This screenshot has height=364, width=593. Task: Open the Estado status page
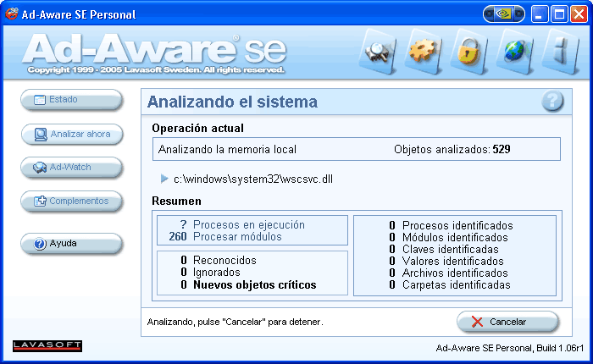(x=72, y=100)
